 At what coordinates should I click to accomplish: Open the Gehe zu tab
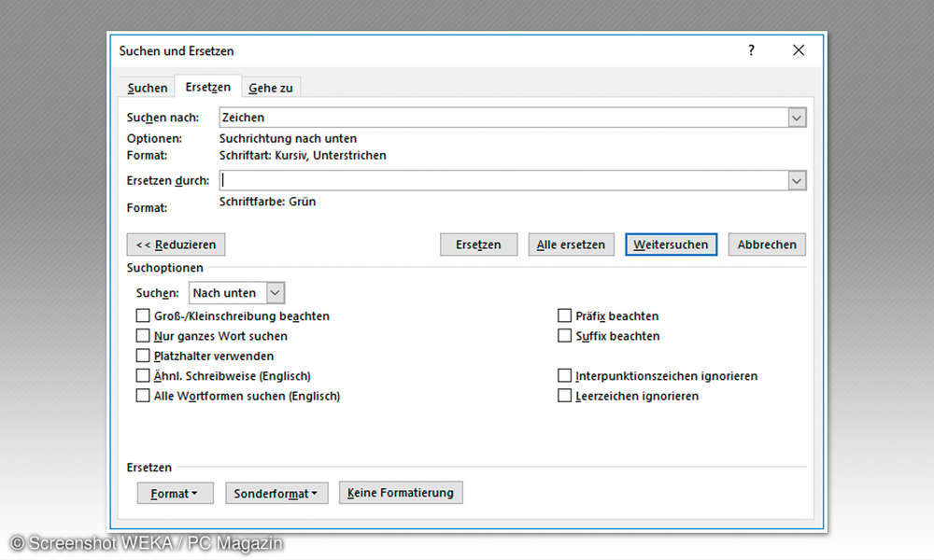pyautogui.click(x=270, y=88)
